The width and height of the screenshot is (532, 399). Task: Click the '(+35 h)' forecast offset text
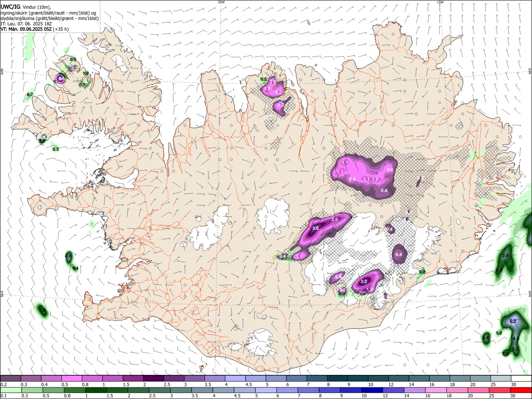tap(61, 29)
